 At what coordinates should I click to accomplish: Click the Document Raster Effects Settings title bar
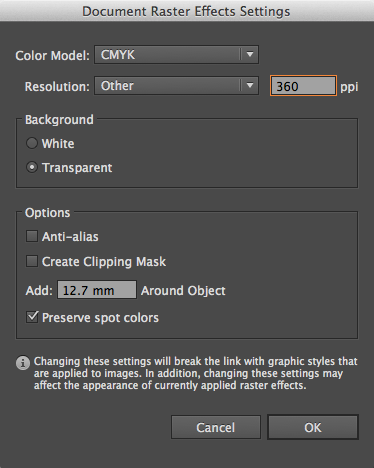pyautogui.click(x=187, y=11)
